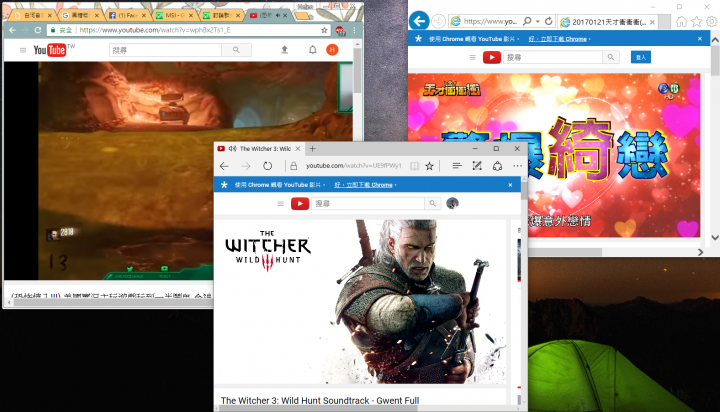The height and width of the screenshot is (412, 720).
Task: Open the YouTube guide menu in Chrome
Action: click(23, 50)
